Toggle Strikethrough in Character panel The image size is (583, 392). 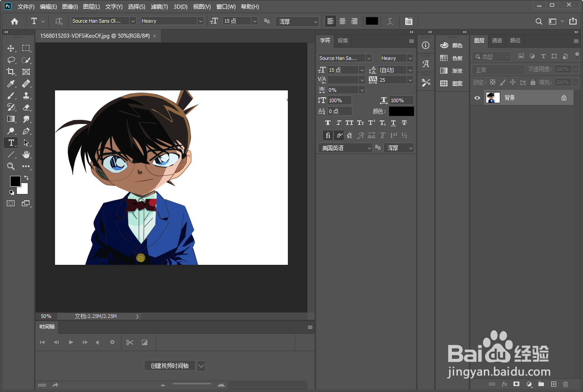point(404,123)
